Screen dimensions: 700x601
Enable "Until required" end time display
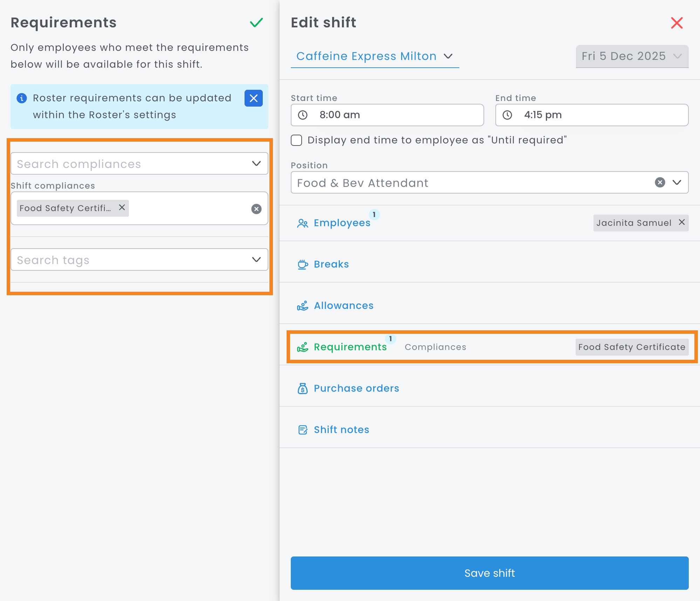(x=296, y=140)
